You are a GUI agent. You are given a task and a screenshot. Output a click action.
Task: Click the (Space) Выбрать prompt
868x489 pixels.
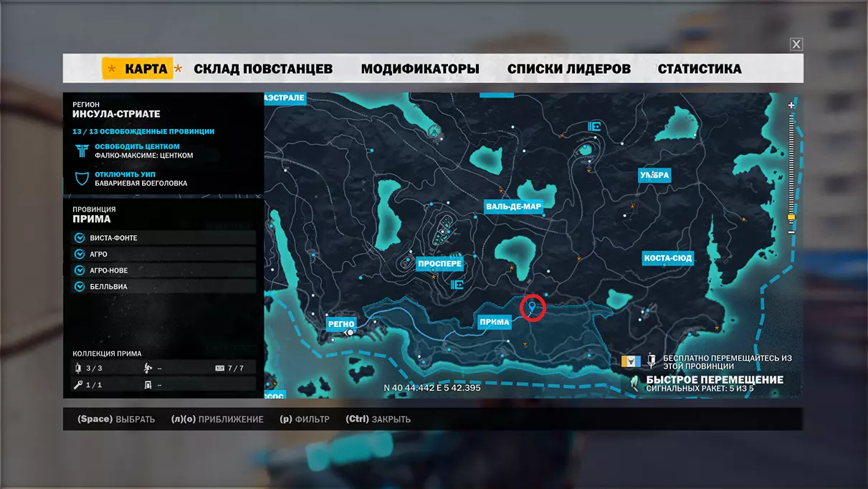click(116, 419)
